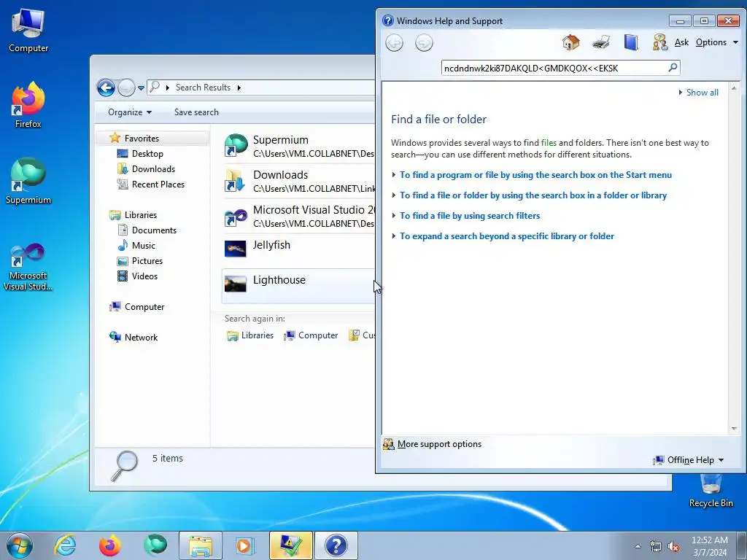Expand 'using search filters' topic
Screen dimensions: 747x560
[x=470, y=216]
